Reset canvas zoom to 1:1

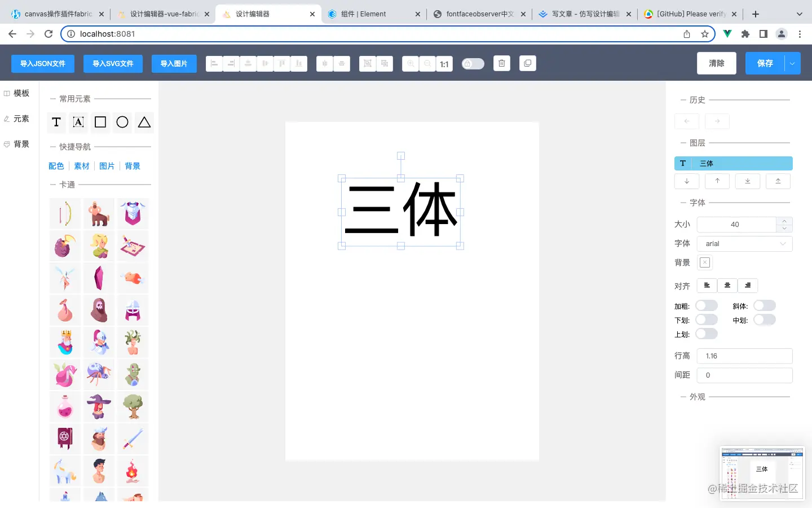click(x=444, y=64)
